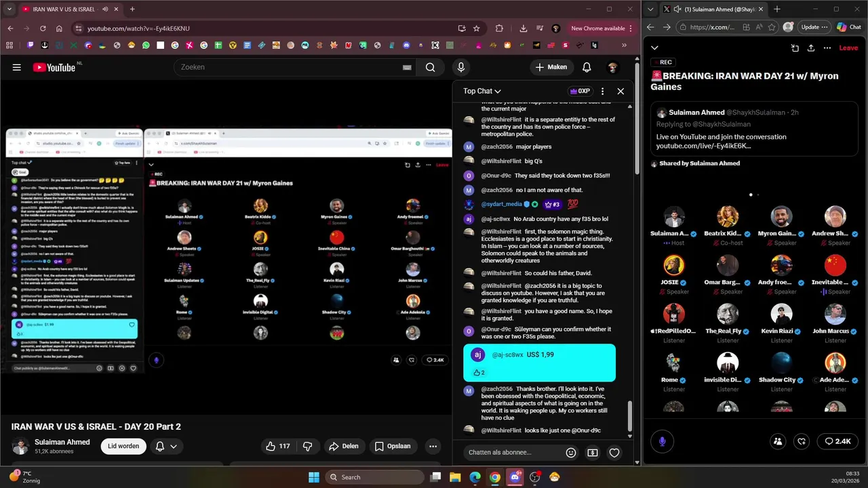Click Lid worden join button
The image size is (868, 488).
[123, 446]
